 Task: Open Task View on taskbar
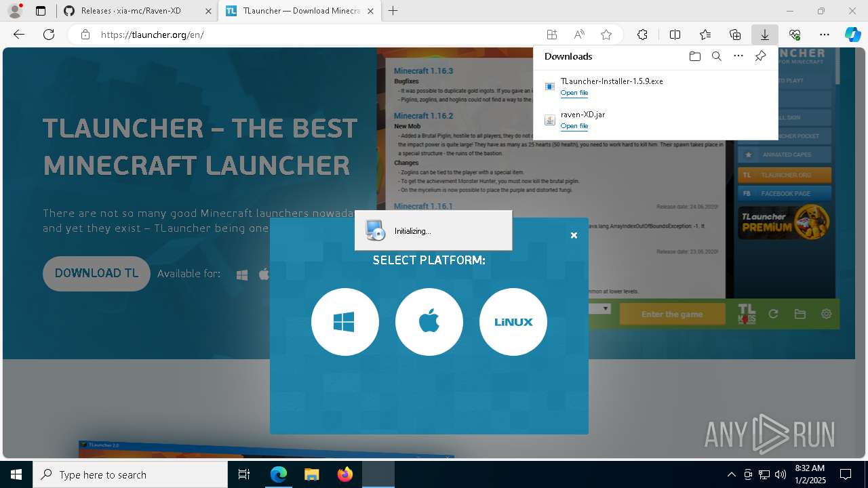[244, 474]
